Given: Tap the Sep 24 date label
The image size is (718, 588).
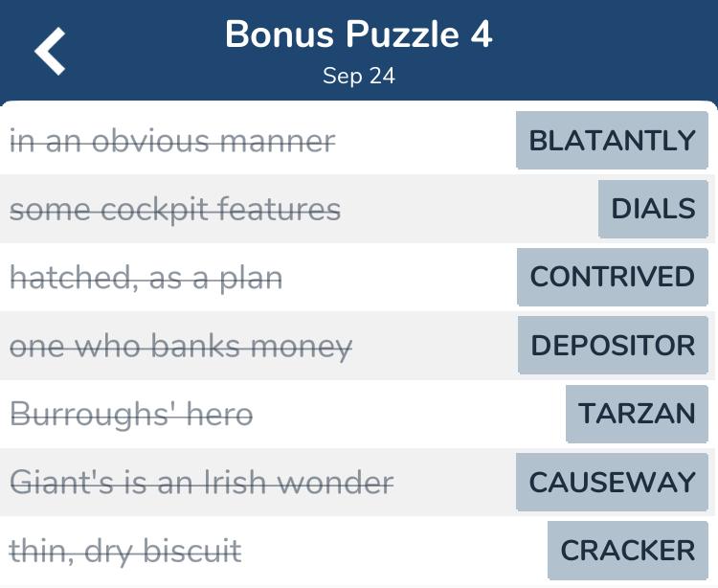Looking at the screenshot, I should pyautogui.click(x=358, y=77).
